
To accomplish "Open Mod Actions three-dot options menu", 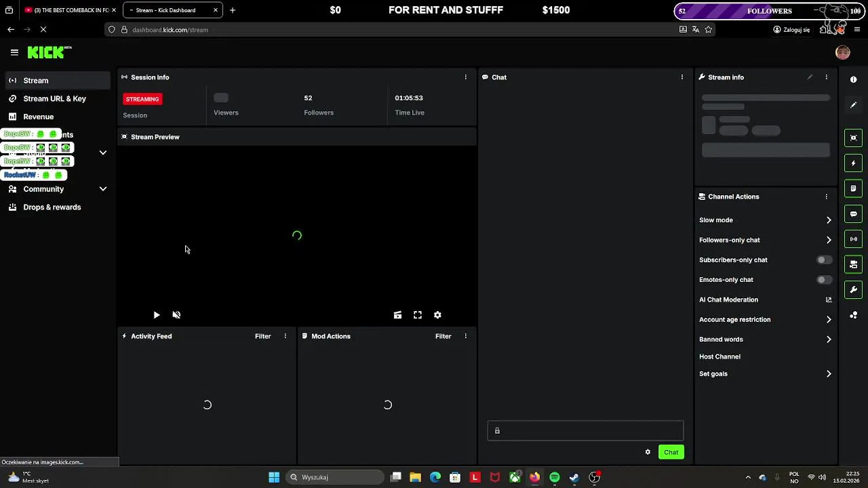I will click(x=465, y=336).
